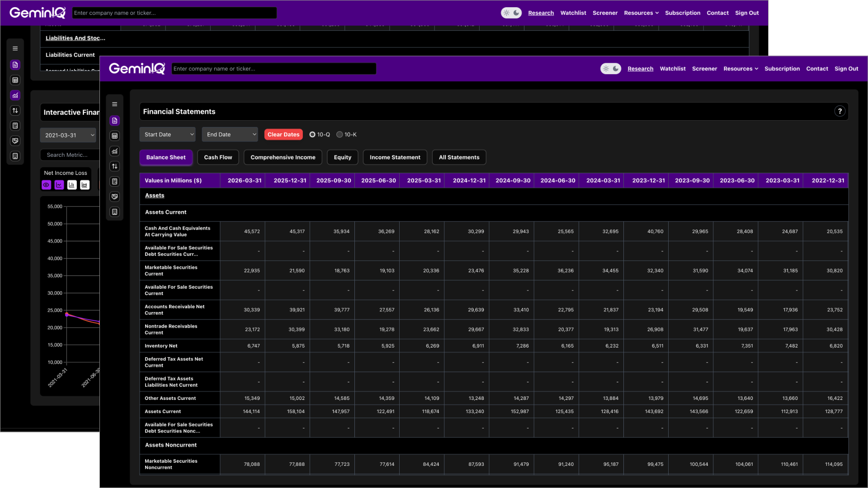Screen dimensions: 868x488
Task: Open the building icon in front sidebar
Action: click(x=115, y=212)
